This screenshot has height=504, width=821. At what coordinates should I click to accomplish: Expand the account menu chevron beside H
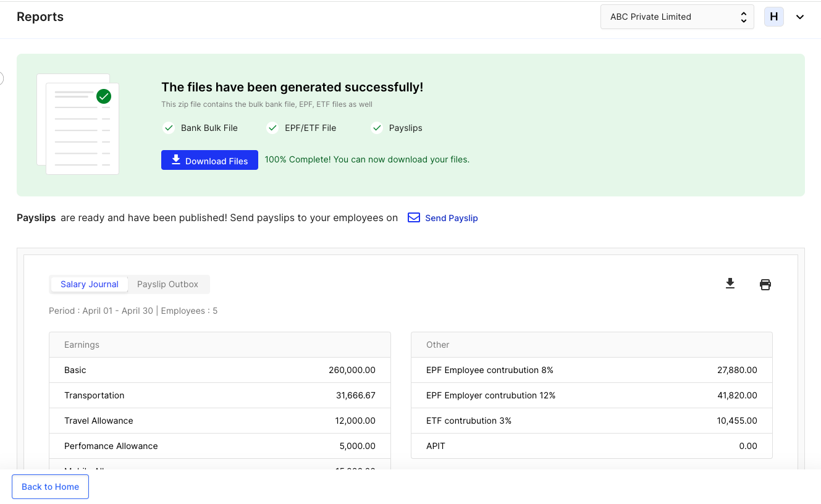click(800, 17)
